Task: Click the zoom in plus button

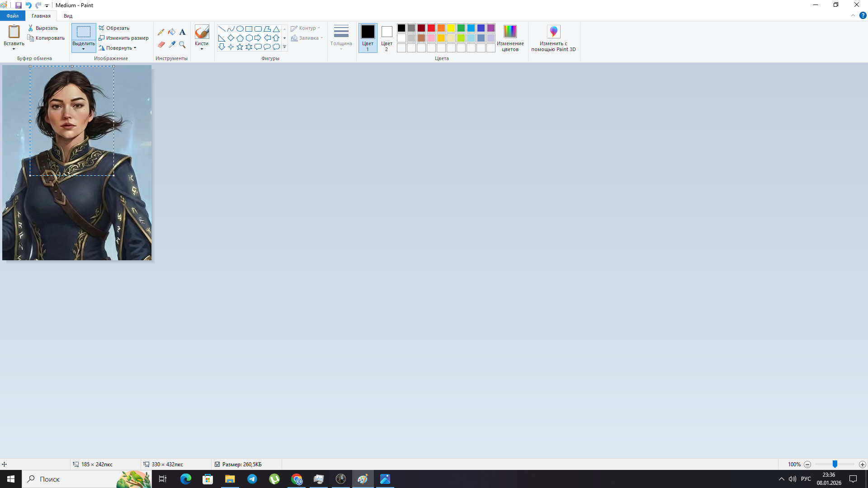Action: tap(862, 465)
